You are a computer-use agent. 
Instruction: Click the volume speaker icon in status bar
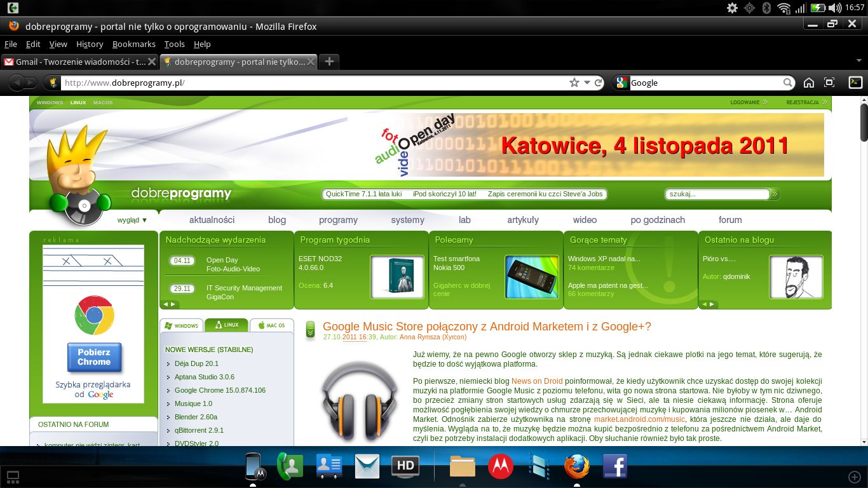(835, 8)
